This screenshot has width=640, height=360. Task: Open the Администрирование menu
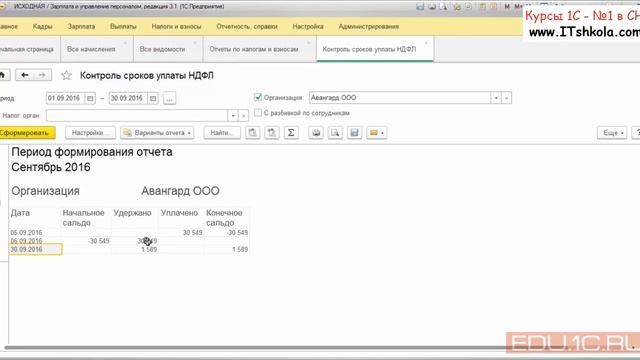(369, 27)
